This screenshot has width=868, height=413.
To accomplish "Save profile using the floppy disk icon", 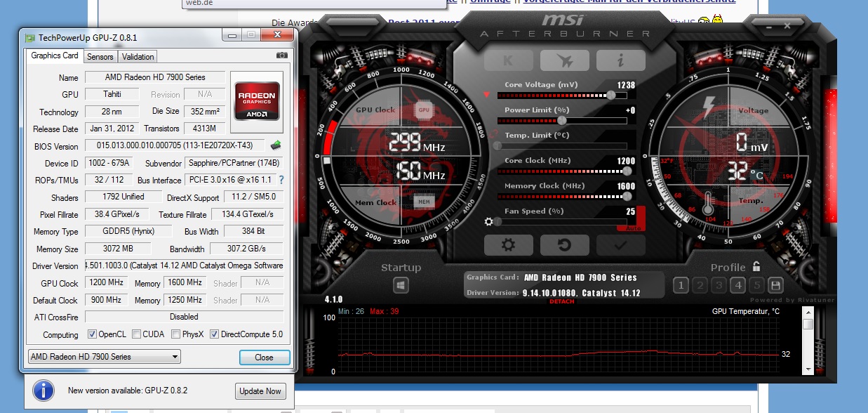I will 775,285.
